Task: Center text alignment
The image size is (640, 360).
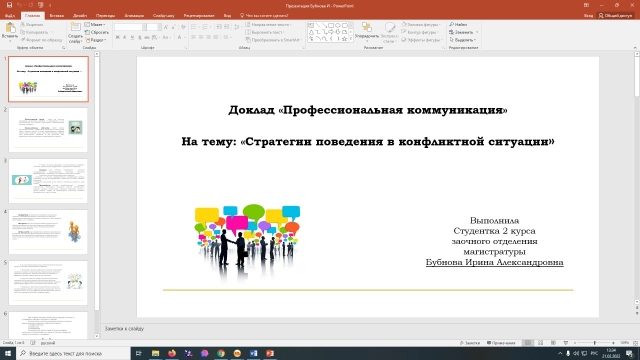Action: point(201,38)
